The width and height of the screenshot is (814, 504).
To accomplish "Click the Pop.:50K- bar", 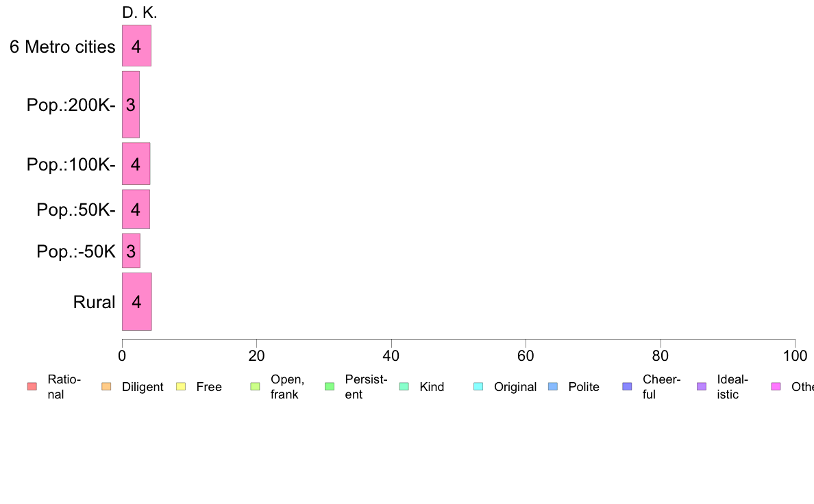I will coord(136,209).
